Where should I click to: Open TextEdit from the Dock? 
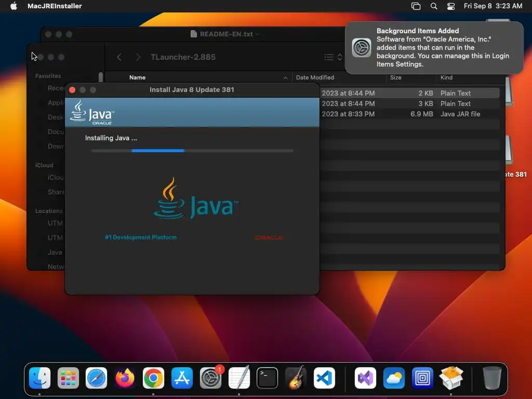[239, 378]
